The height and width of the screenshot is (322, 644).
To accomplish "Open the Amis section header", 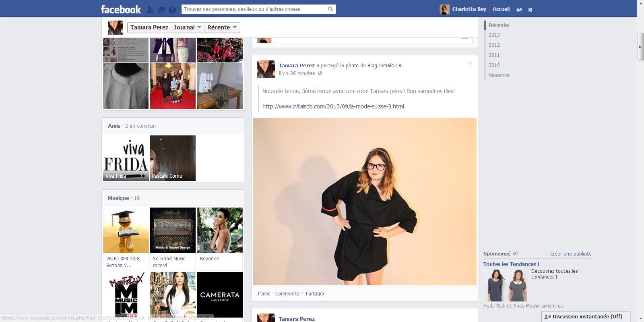I will (x=114, y=126).
